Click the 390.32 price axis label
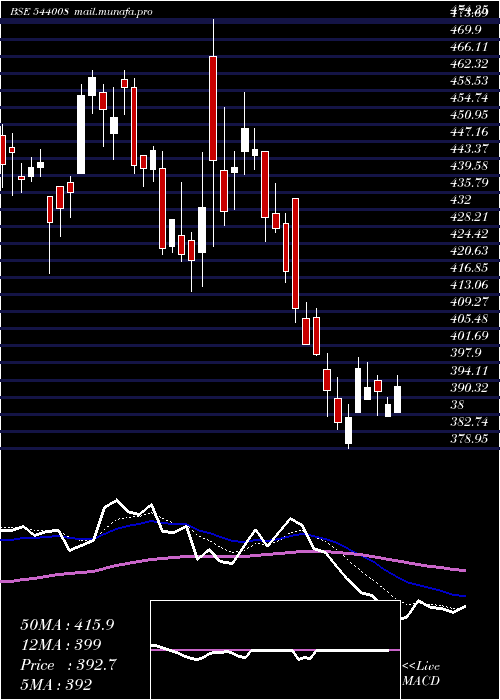The image size is (500, 700). (x=469, y=387)
